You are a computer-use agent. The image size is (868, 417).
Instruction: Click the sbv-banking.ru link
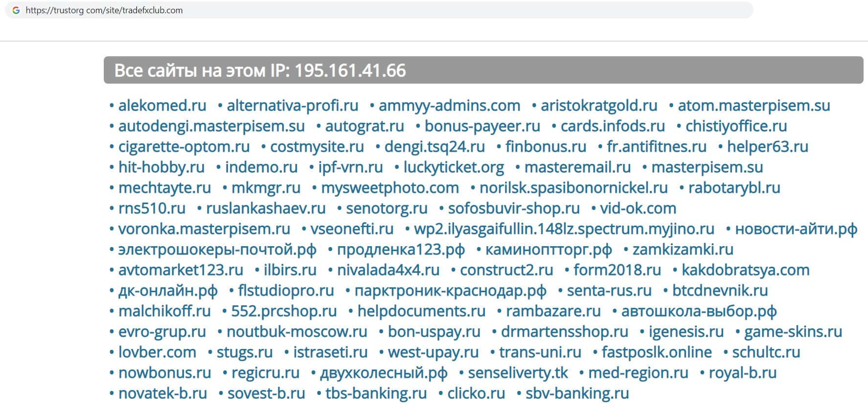[x=577, y=394]
